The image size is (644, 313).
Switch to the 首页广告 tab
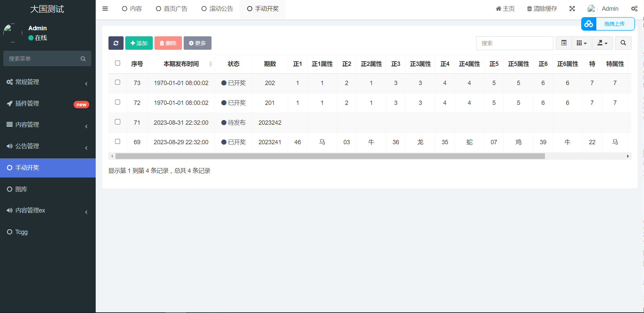[x=172, y=9]
